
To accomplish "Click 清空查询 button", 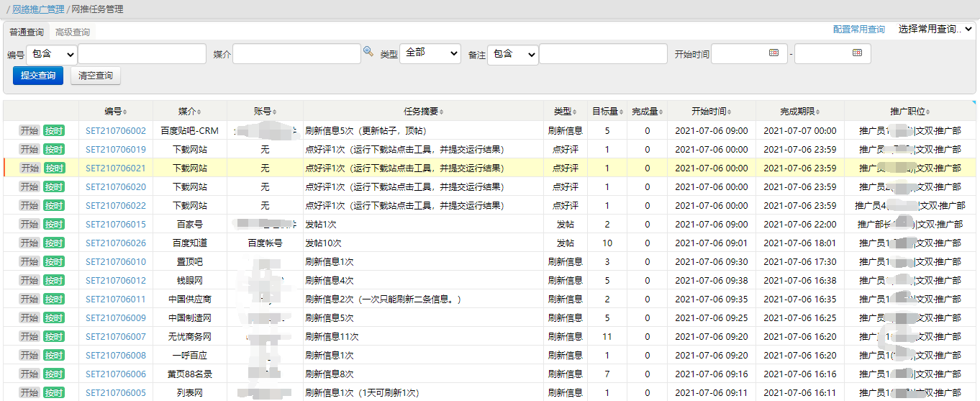I will pos(96,76).
